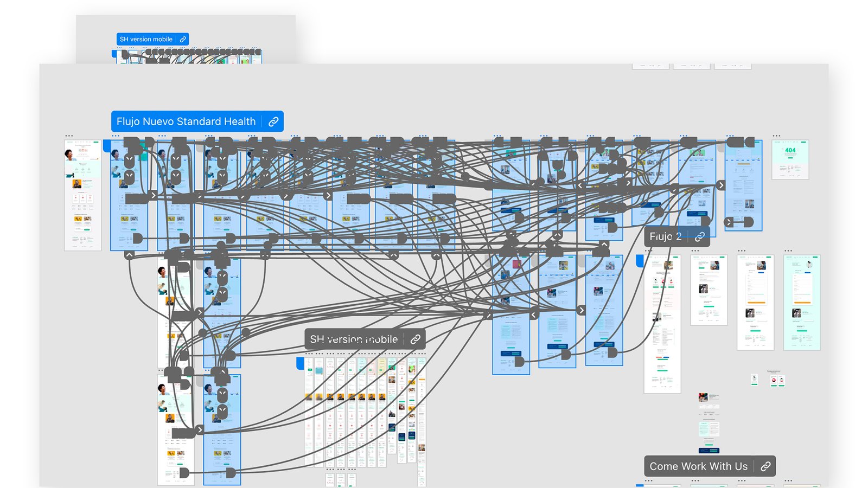This screenshot has width=868, height=488.
Task: Click link icon on Come Work With Us
Action: pyautogui.click(x=765, y=466)
